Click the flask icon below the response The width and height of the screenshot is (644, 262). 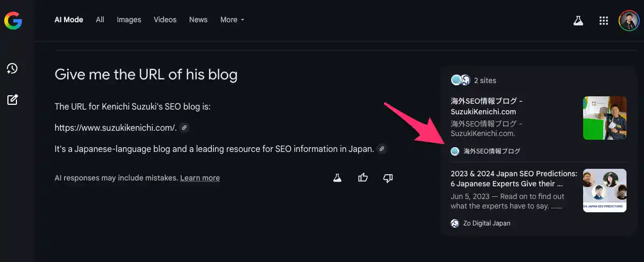click(x=337, y=178)
